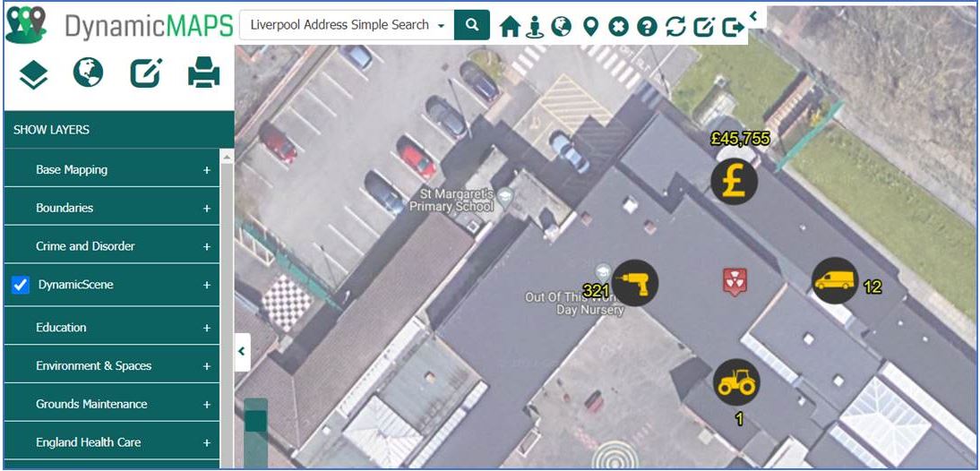Image resolution: width=980 pixels, height=471 pixels.
Task: Click the location pin icon in the toolbar
Action: (590, 27)
